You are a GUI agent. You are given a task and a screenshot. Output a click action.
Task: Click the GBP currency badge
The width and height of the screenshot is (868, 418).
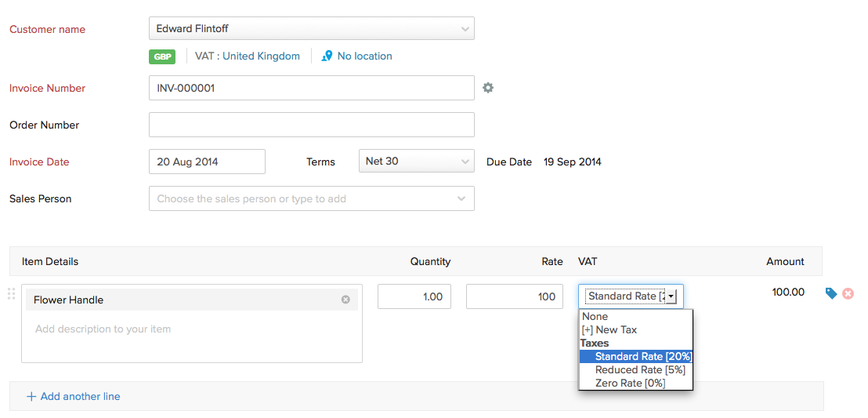point(163,56)
